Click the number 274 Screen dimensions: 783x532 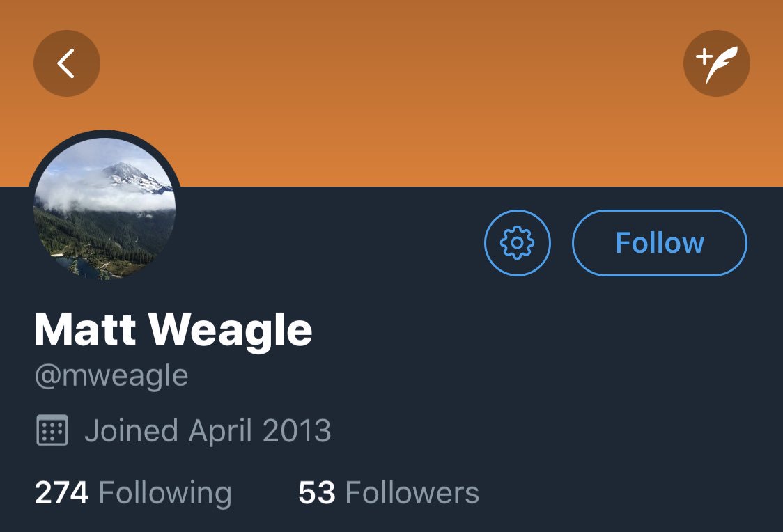(x=61, y=493)
